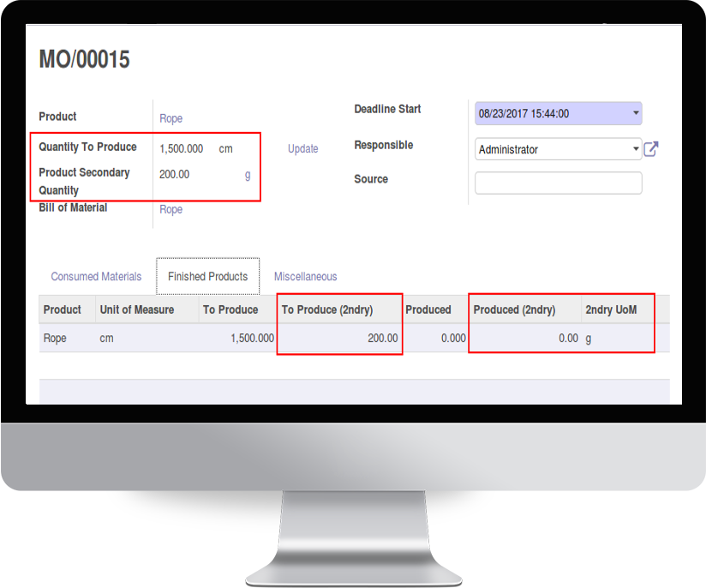Click the Deadline Start date value 08/23/2017 15:44:00
706x588 pixels.
point(524,113)
